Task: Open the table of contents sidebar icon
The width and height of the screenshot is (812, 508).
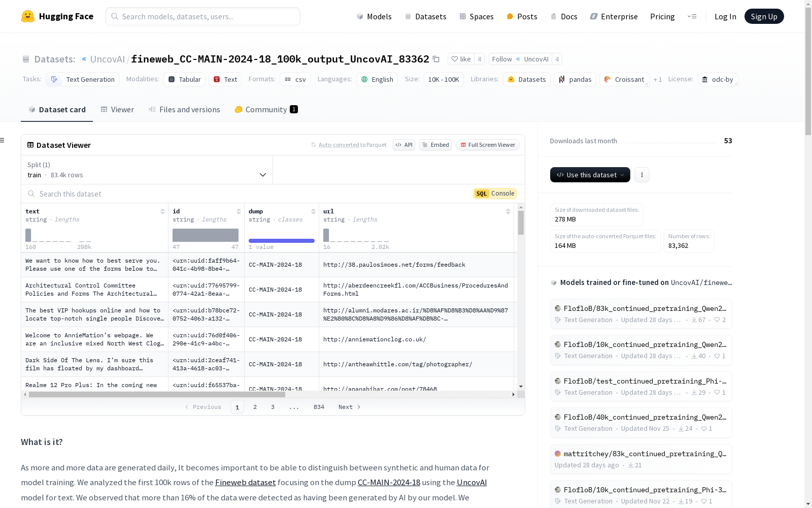Action: [x=3, y=140]
